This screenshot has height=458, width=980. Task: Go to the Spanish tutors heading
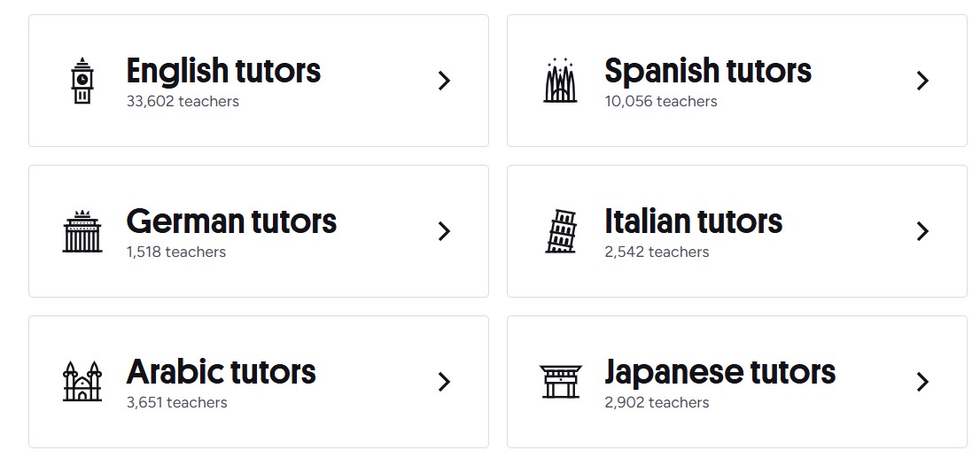(707, 71)
